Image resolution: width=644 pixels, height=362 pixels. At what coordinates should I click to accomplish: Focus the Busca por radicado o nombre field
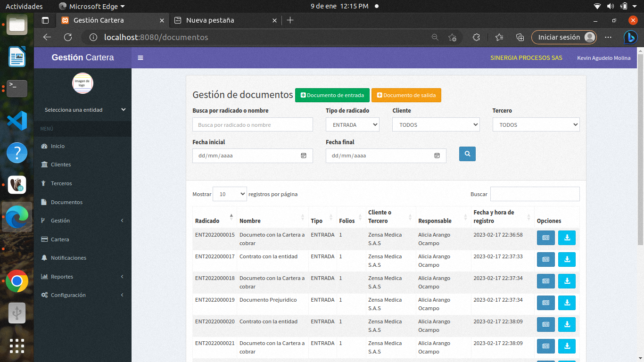coord(252,125)
